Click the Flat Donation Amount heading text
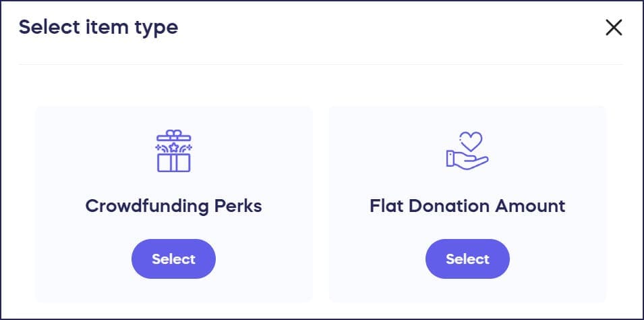Image resolution: width=644 pixels, height=320 pixels. [x=467, y=206]
